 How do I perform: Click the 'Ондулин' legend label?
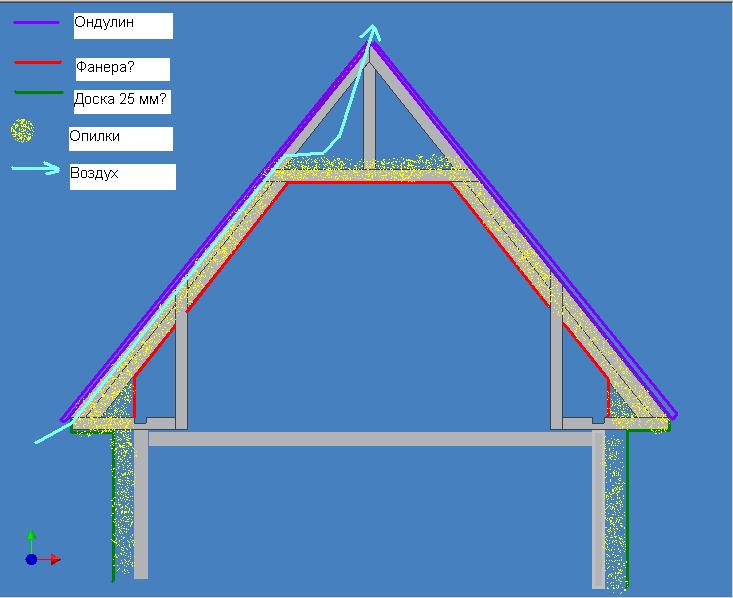pos(123,26)
